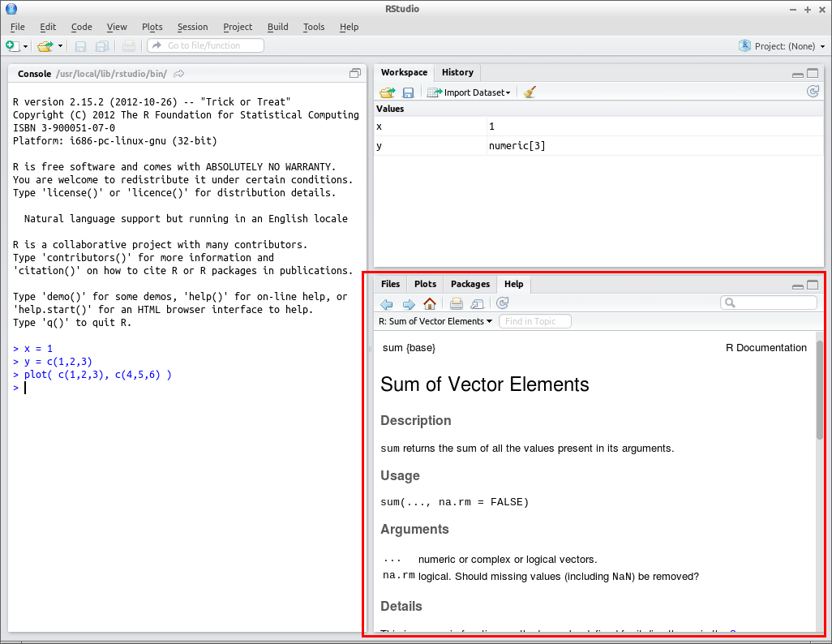Open the Project menu in the menu bar
The image size is (832, 644).
pos(238,27)
